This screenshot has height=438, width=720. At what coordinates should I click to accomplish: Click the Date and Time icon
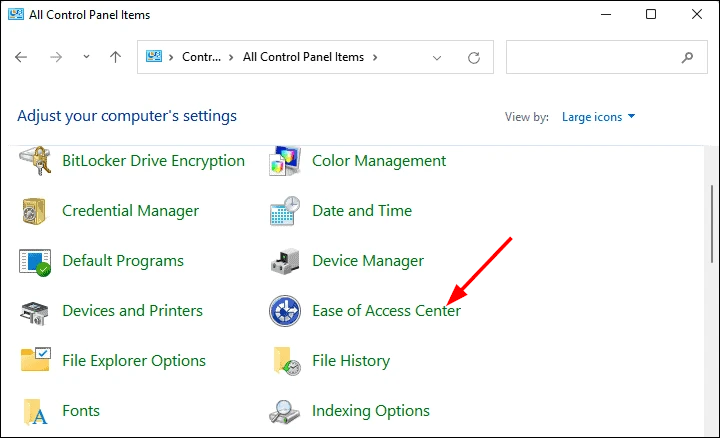tap(285, 211)
